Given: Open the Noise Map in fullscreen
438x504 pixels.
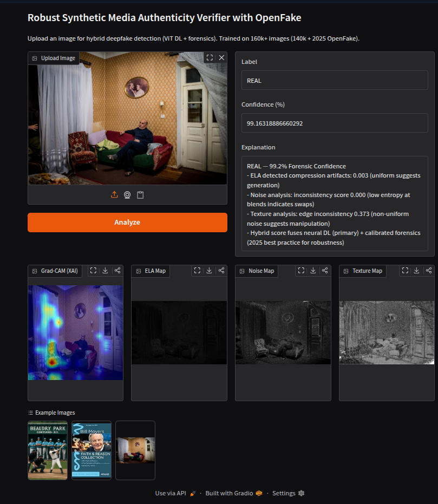Looking at the screenshot, I should [300, 270].
